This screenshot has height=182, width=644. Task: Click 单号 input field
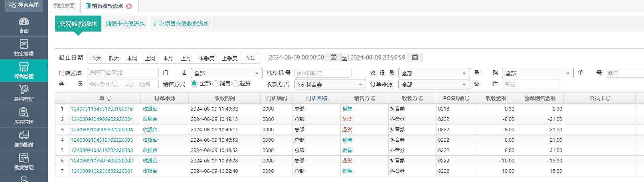coord(625,73)
